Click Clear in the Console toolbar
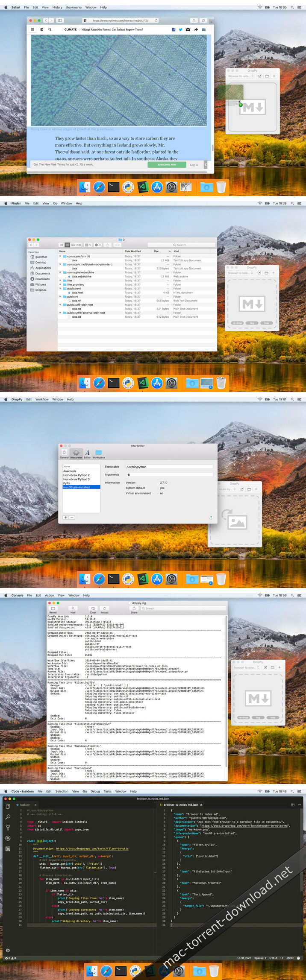Image resolution: width=306 pixels, height=980 pixels. (x=93, y=609)
